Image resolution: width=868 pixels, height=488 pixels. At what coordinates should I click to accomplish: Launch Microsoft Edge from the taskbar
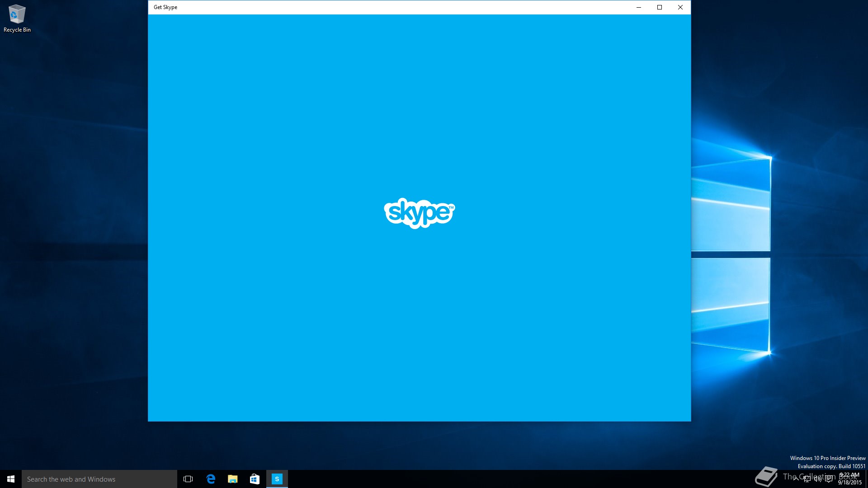pyautogui.click(x=211, y=479)
